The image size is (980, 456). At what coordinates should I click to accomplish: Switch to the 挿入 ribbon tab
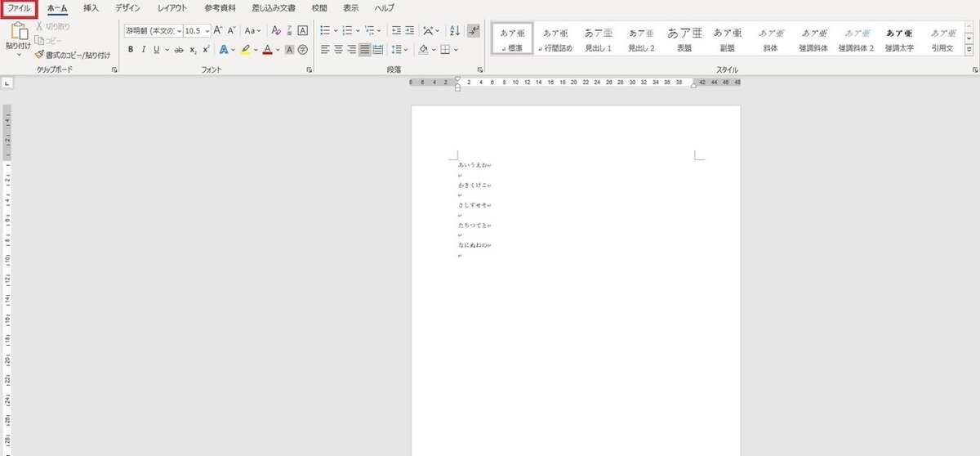(x=91, y=7)
